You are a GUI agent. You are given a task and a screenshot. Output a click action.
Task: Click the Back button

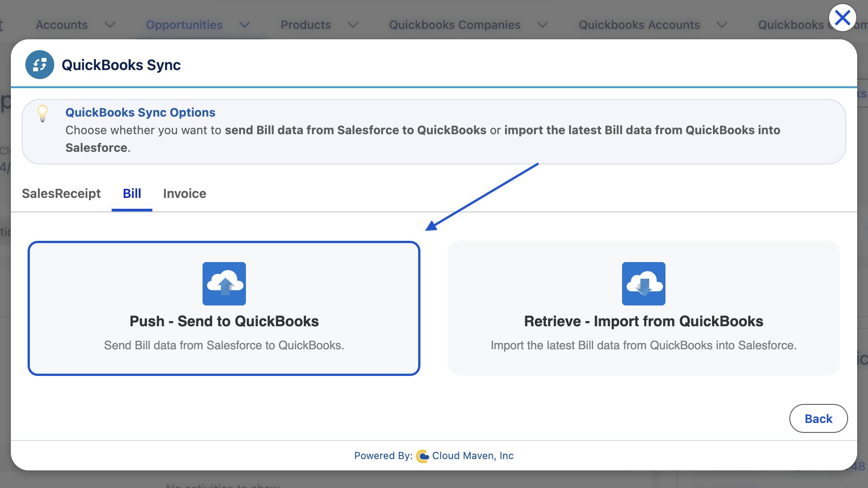click(818, 418)
